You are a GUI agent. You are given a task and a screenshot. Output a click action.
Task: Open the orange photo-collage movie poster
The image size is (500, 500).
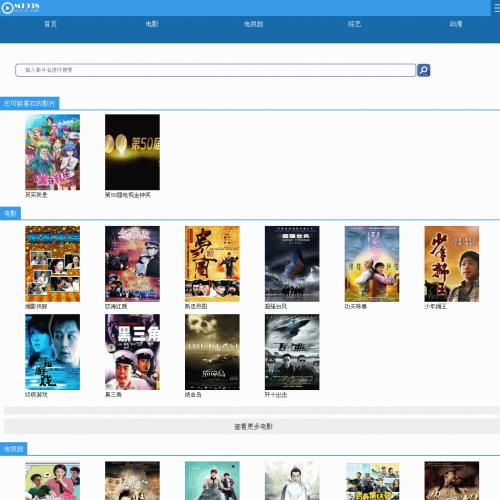(53, 264)
